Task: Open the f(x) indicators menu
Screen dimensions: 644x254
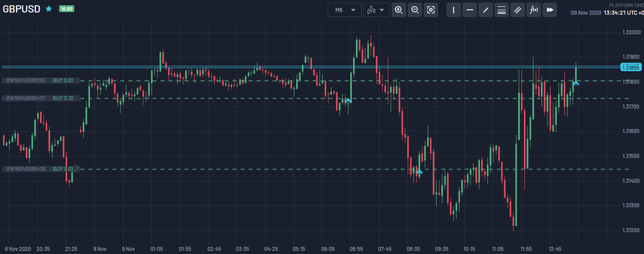Action: (534, 10)
